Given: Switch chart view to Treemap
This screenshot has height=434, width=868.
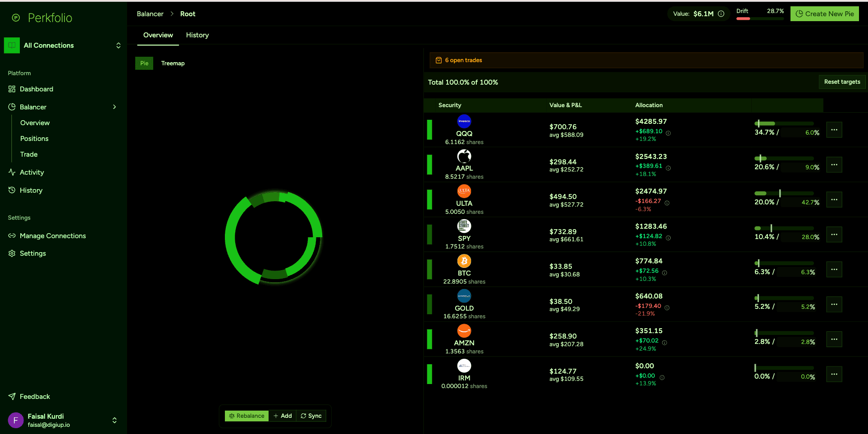Looking at the screenshot, I should (173, 63).
